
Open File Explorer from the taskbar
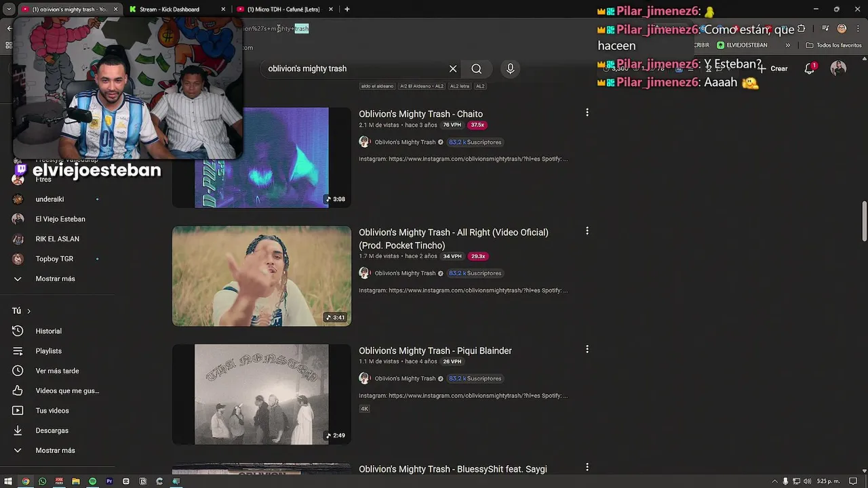(76, 481)
